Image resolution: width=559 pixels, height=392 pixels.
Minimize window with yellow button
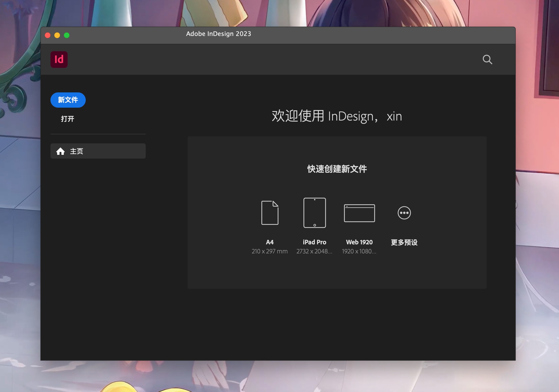click(57, 35)
